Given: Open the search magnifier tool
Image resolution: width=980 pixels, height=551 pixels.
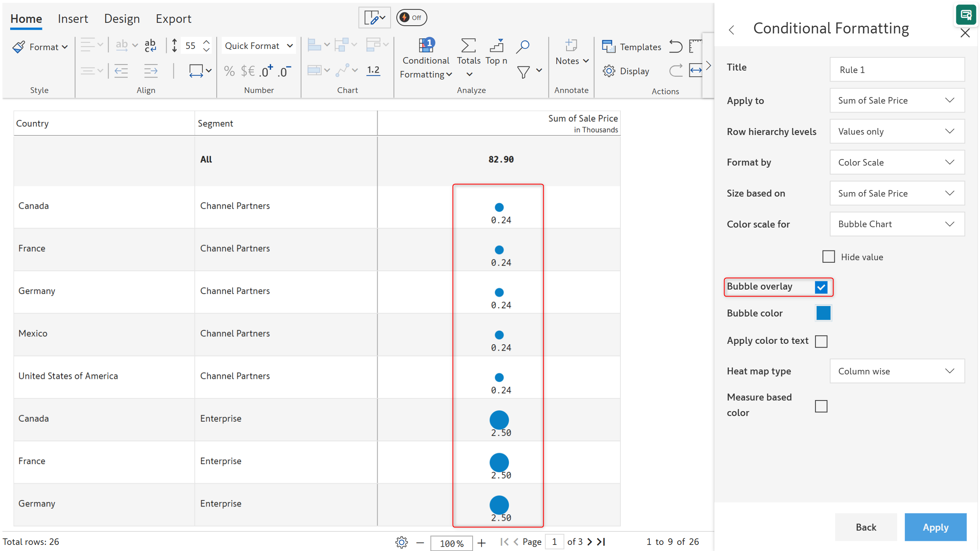Looking at the screenshot, I should click(x=522, y=46).
